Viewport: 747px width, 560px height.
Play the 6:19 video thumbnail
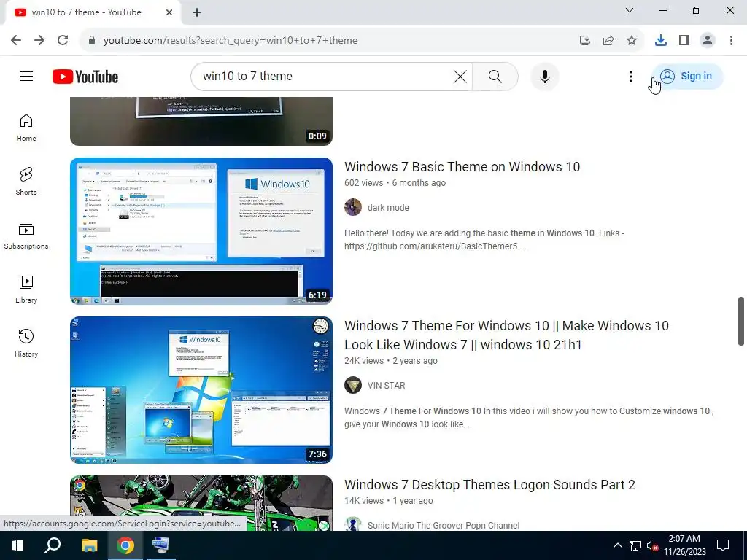click(201, 231)
